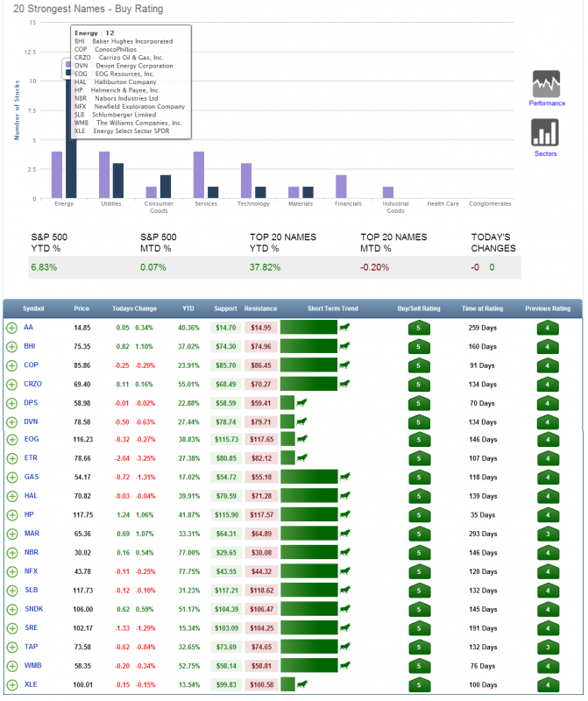Click the NBR short term trend bar
The height and width of the screenshot is (701, 588).
pyautogui.click(x=308, y=553)
